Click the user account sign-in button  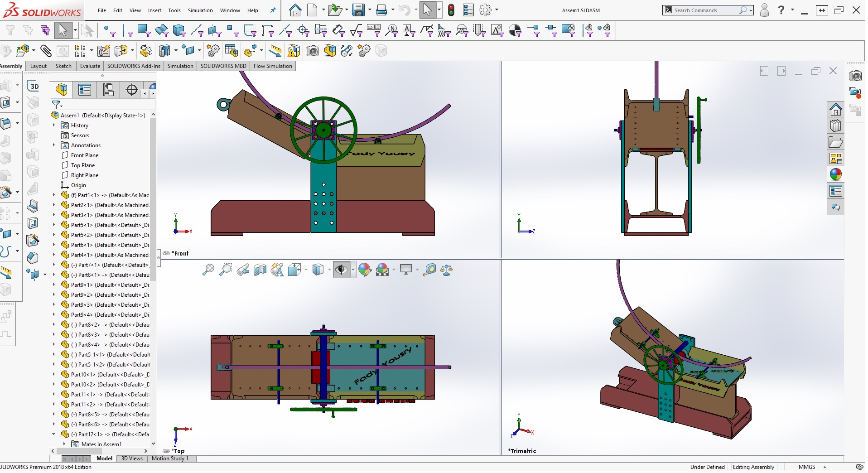pyautogui.click(x=764, y=10)
